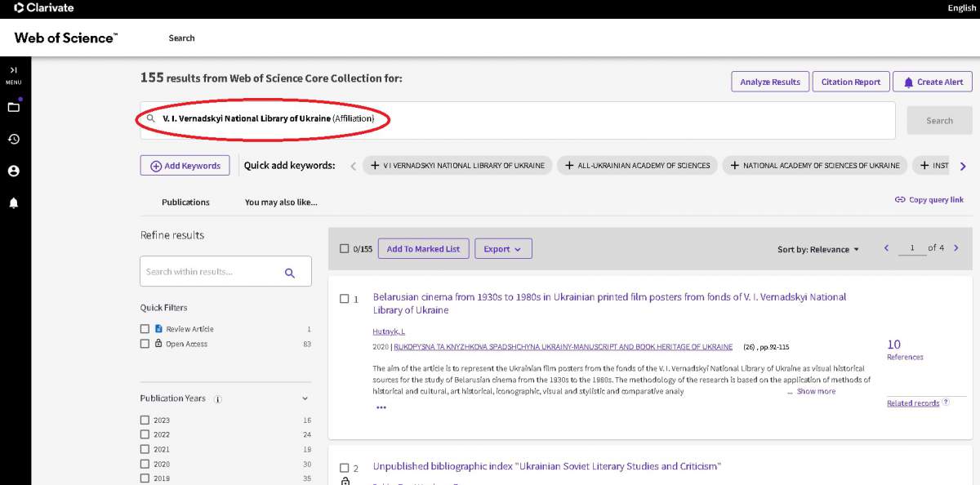
Task: Open Sort by Relevance dropdown
Action: pos(817,250)
